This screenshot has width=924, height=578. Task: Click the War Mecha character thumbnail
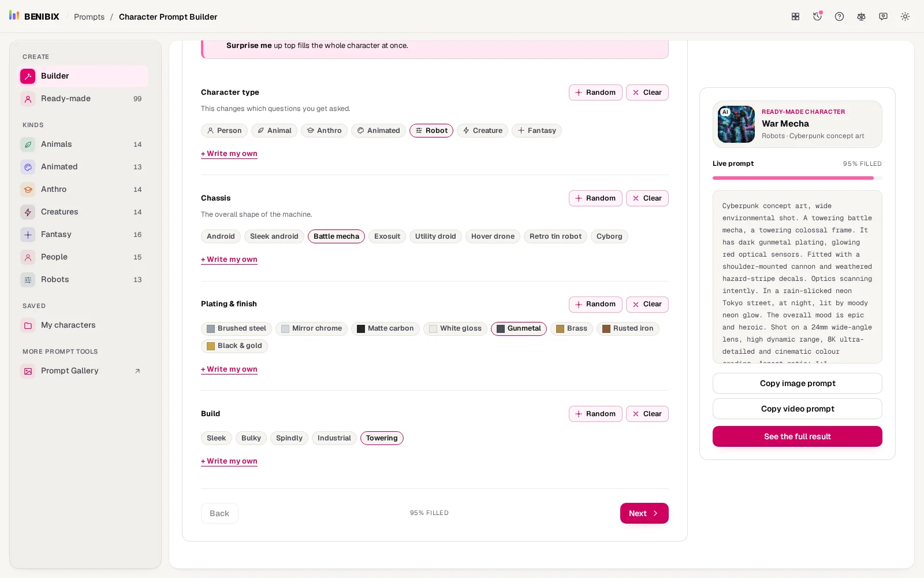pyautogui.click(x=736, y=124)
